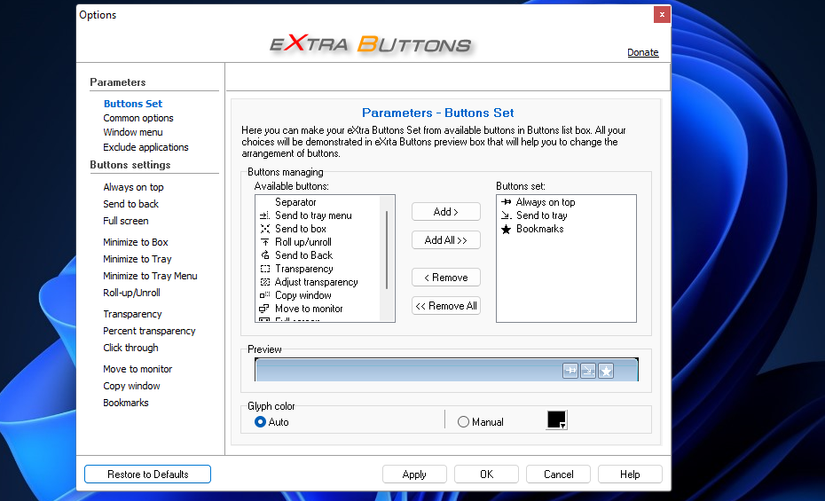Select "Send to tray menu" text in list
Viewport: 825px width, 501px height.
tap(314, 216)
